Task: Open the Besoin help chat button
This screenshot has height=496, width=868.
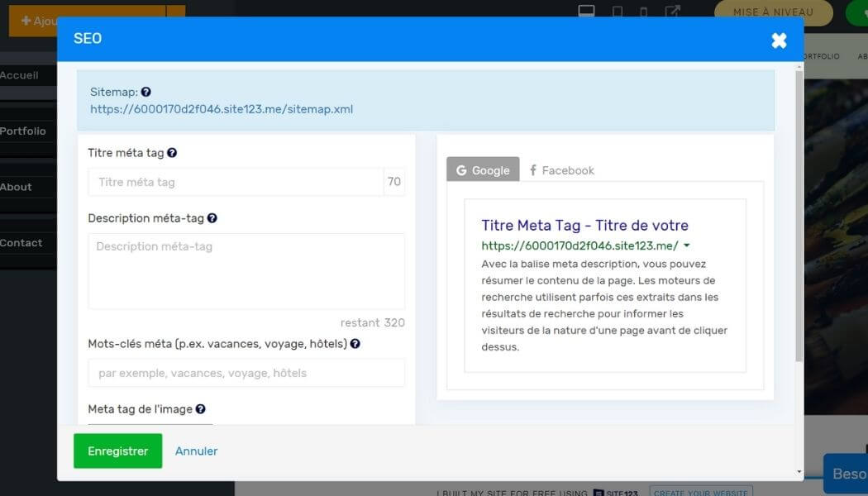Action: pos(846,474)
